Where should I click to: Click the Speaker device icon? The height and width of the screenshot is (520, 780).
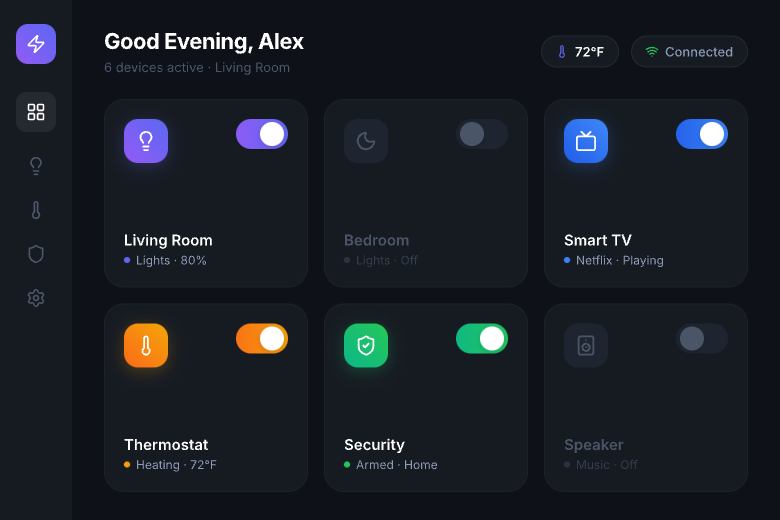[x=586, y=346]
